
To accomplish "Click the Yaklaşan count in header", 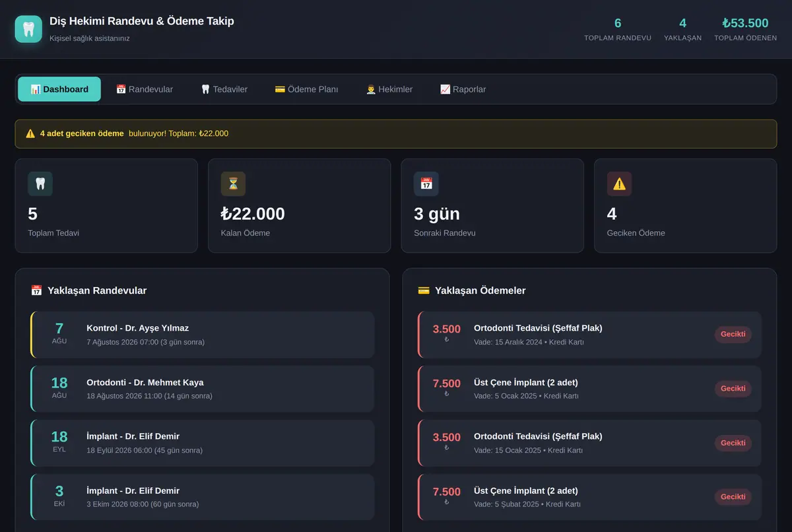I will pos(683,23).
